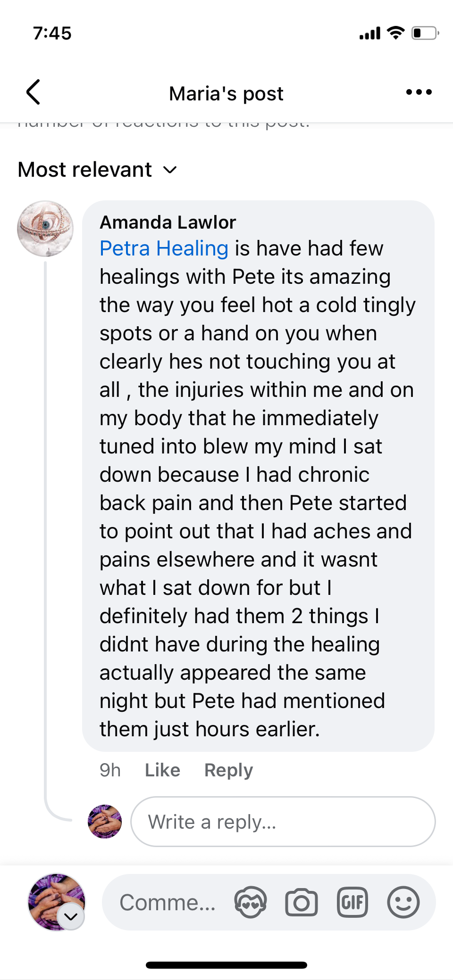Image resolution: width=453 pixels, height=980 pixels.
Task: Open the emoji smiley picker
Action: 403,902
